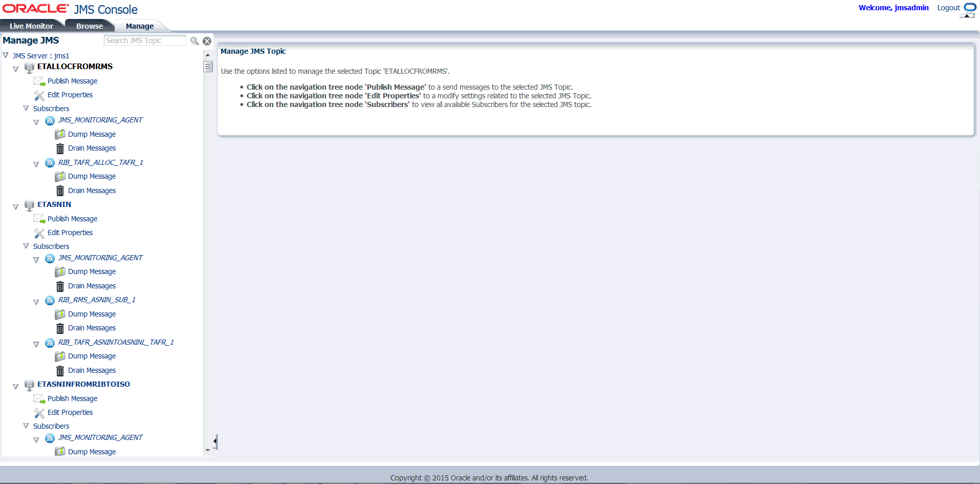Collapse the header bar with the small arrow
The height and width of the screenshot is (484, 980).
pyautogui.click(x=967, y=16)
